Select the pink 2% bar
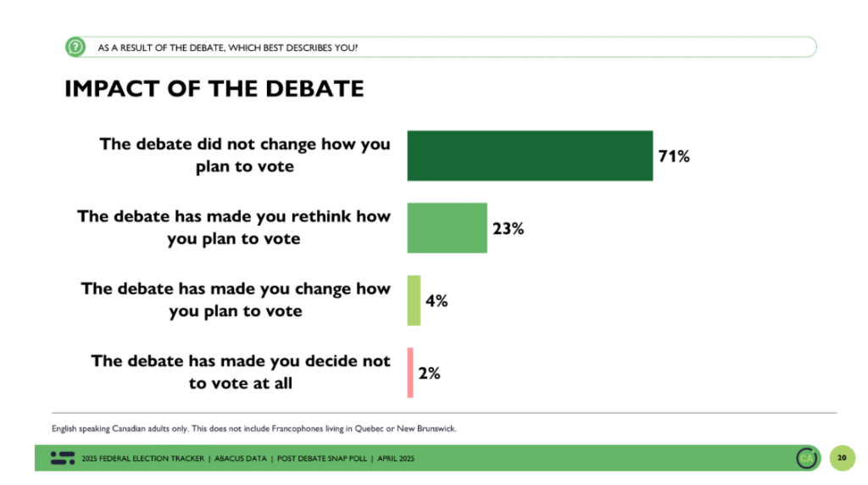Viewport: 868px width, 485px height. (410, 372)
